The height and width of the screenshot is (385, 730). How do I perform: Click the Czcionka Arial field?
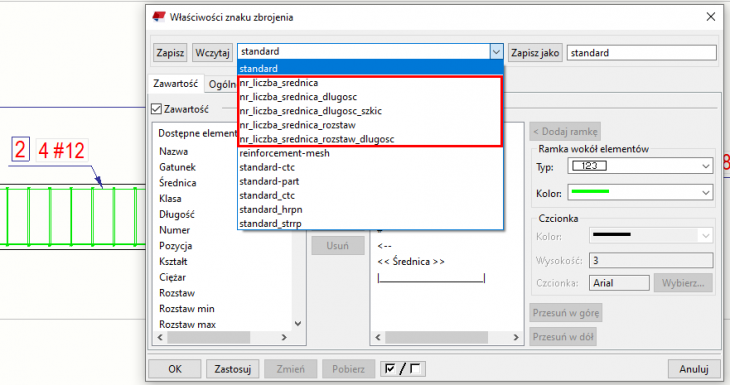(x=619, y=283)
